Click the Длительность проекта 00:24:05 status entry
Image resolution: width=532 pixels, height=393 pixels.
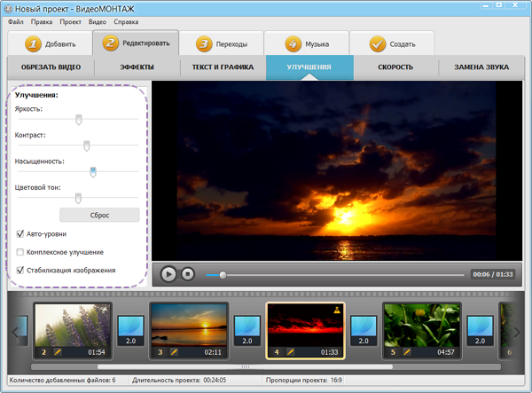[179, 380]
